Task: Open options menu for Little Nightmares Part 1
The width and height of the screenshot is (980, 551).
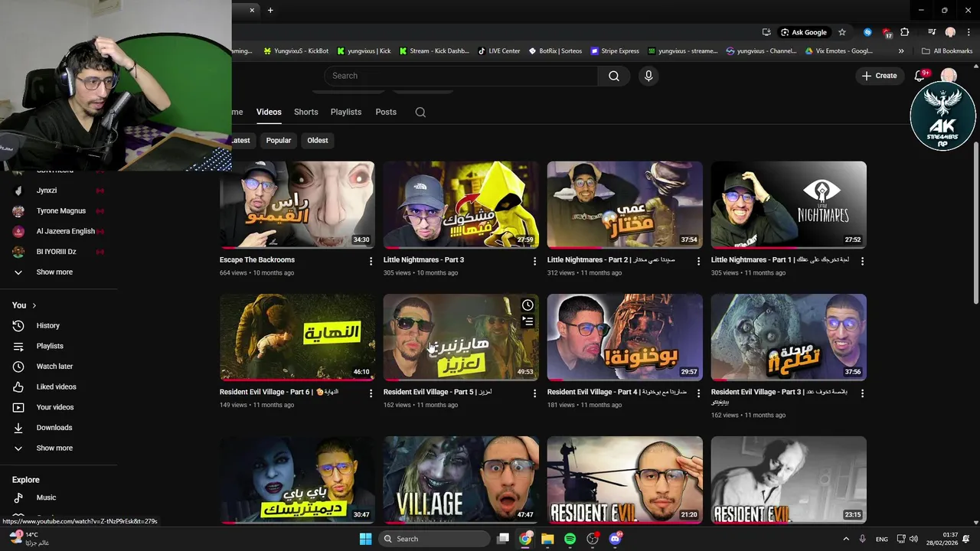Action: [x=862, y=261]
